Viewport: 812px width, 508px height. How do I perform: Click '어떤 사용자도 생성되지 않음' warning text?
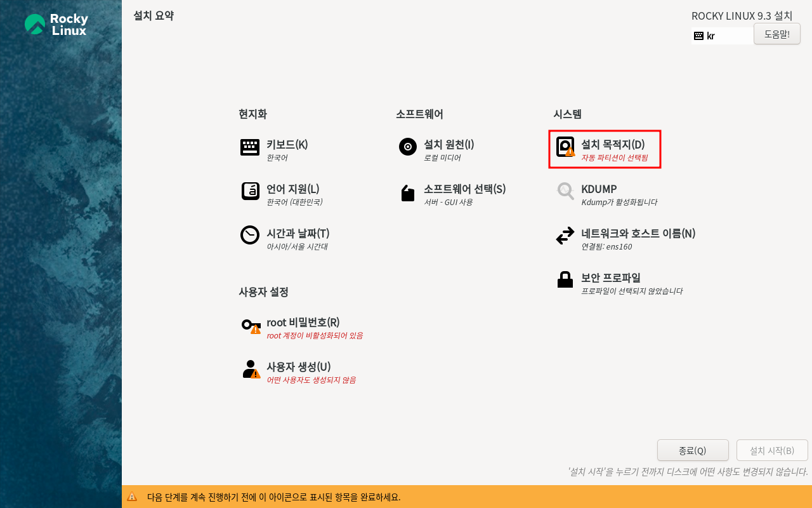click(x=311, y=380)
